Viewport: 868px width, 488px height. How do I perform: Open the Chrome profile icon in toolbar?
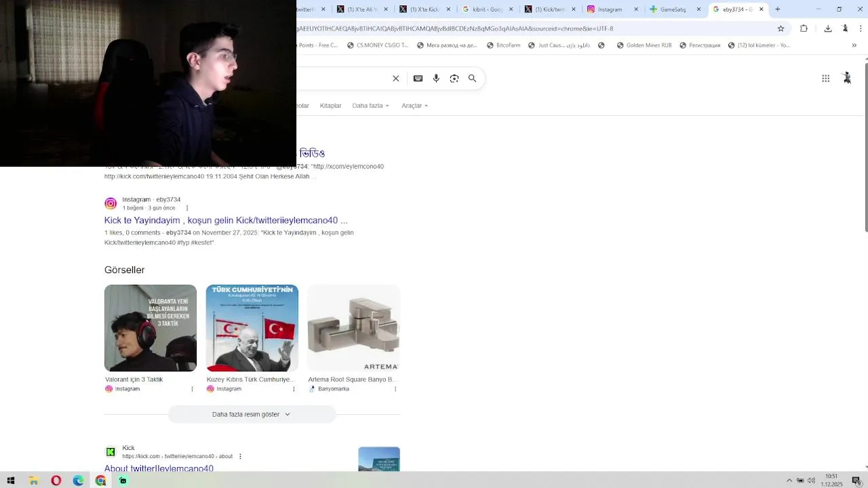(x=845, y=28)
